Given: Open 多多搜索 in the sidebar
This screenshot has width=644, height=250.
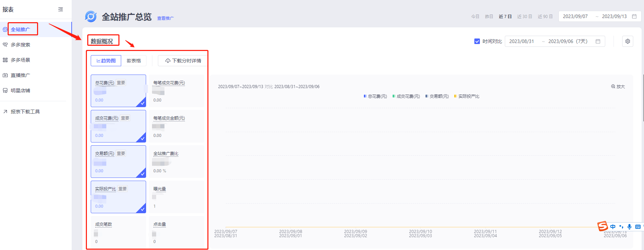Looking at the screenshot, I should pyautogui.click(x=20, y=45).
